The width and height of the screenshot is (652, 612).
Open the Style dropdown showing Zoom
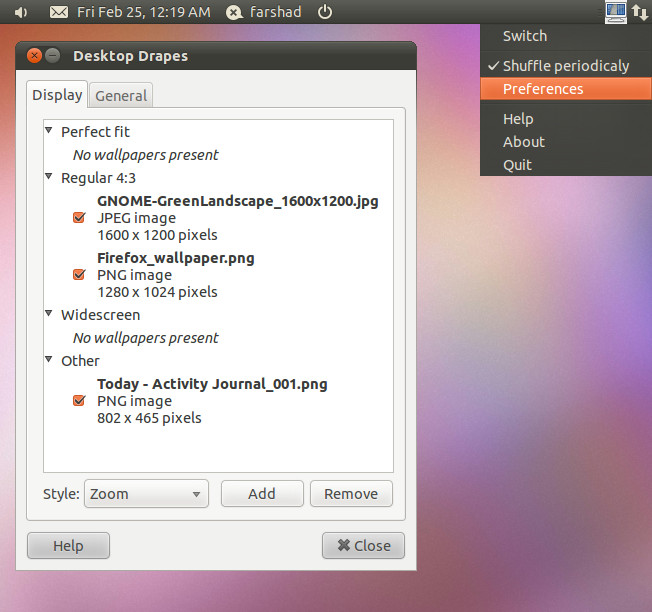pos(146,494)
